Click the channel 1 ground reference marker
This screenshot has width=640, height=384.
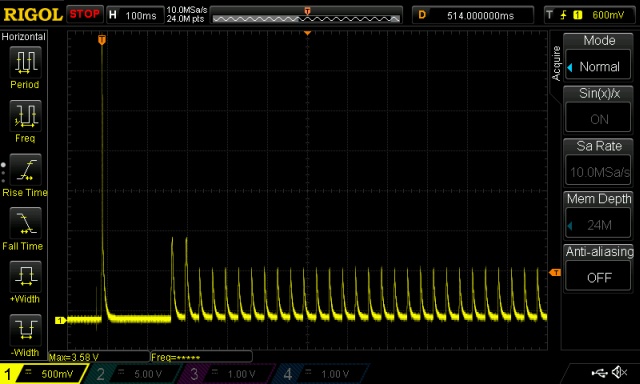pos(60,320)
